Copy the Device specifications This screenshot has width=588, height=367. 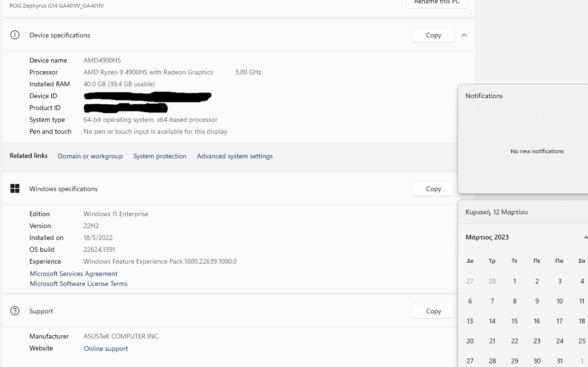coord(433,35)
